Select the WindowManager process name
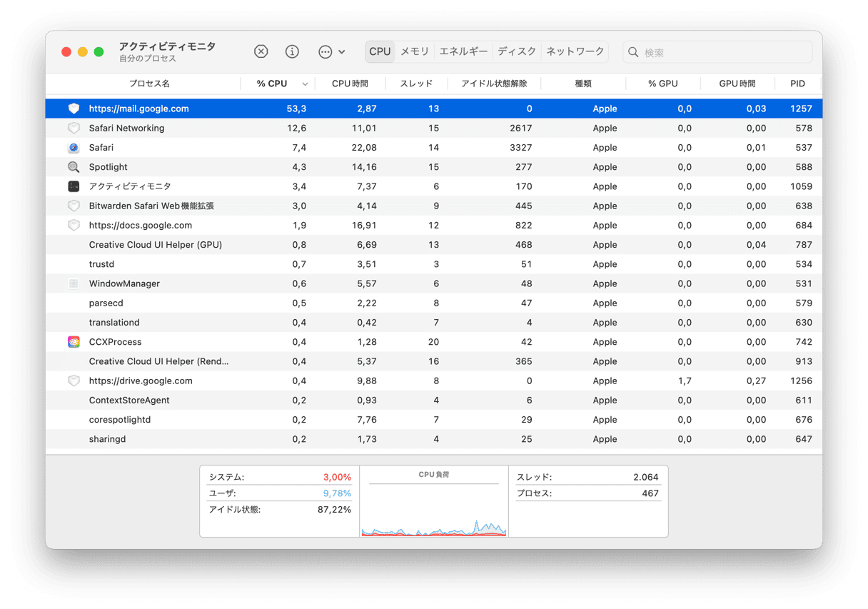 (124, 283)
